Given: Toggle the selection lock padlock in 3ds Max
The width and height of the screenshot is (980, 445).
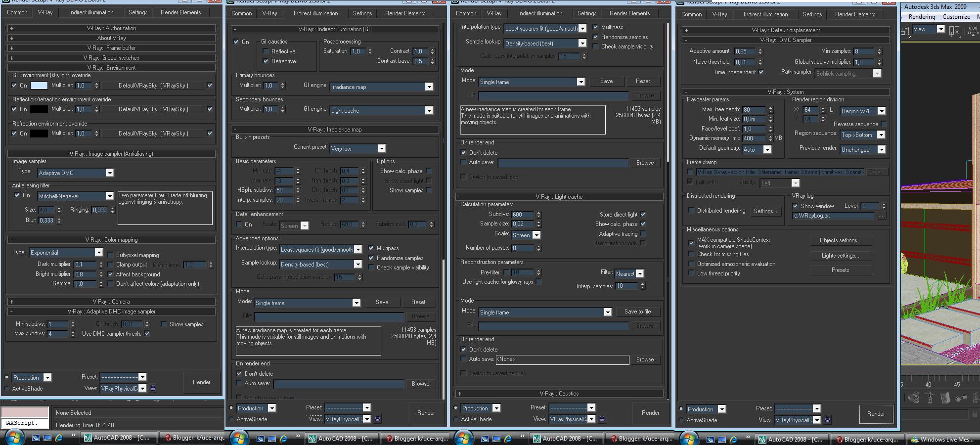Looking at the screenshot, I should [x=975, y=414].
